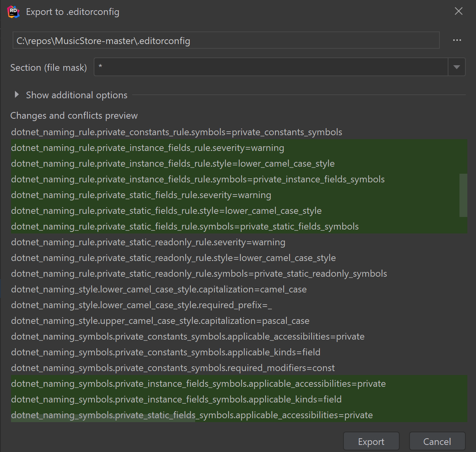Select the private_constants_rule.symbols line
Image resolution: width=476 pixels, height=452 pixels.
coord(177,132)
